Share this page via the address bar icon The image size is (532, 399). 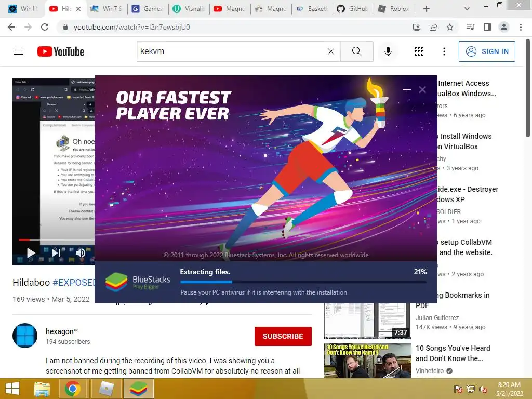433,27
